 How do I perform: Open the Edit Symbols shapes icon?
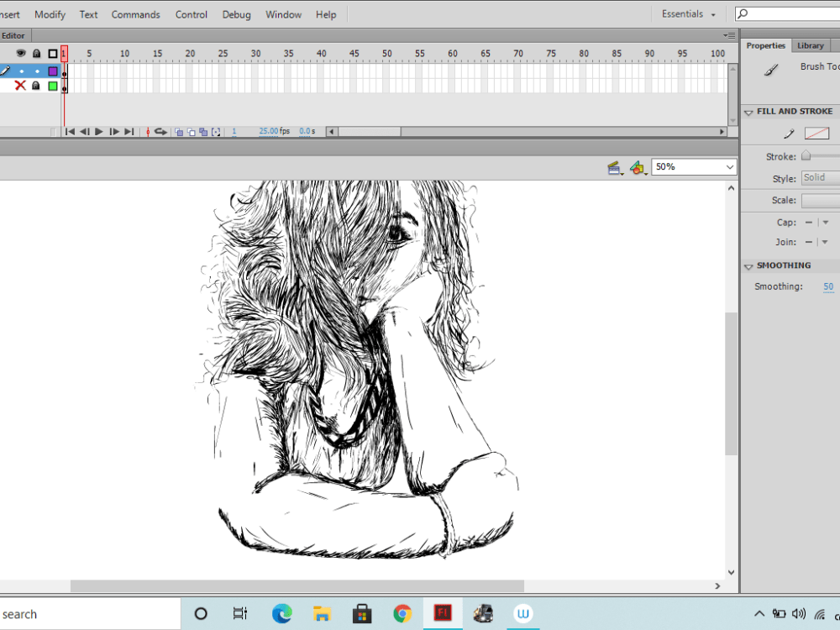pyautogui.click(x=638, y=168)
